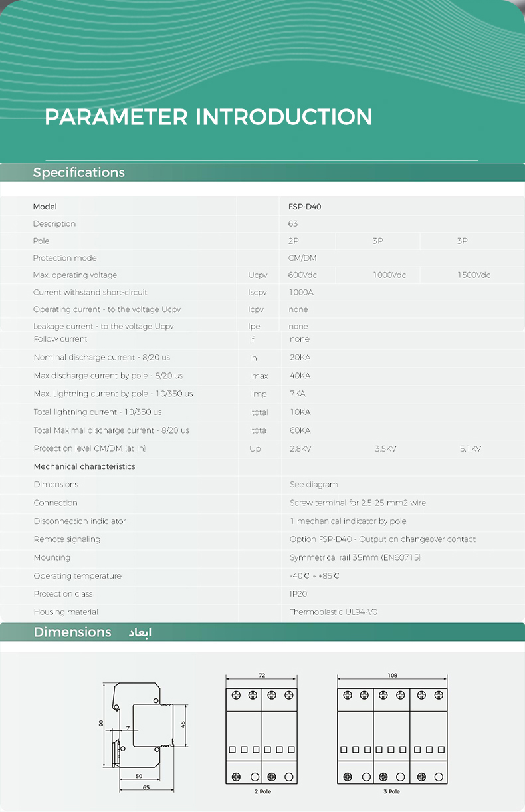Click the Itotal symbol cell

pos(259,412)
